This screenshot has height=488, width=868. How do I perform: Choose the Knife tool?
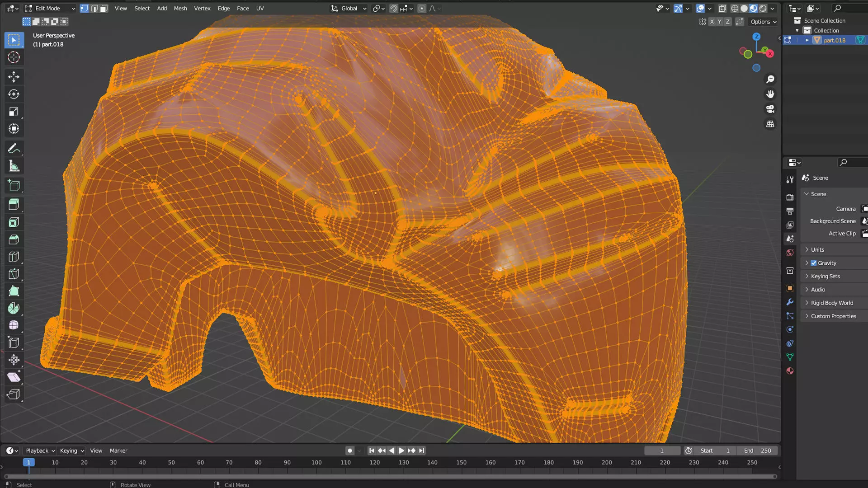pyautogui.click(x=14, y=274)
